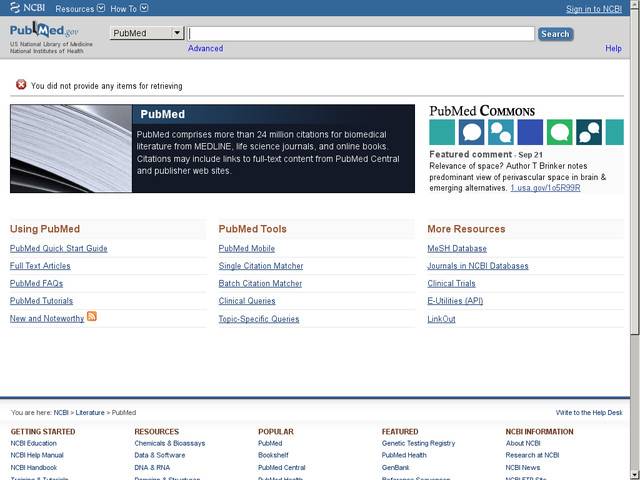The height and width of the screenshot is (480, 640).
Task: Click Write to the Help Desk
Action: click(589, 413)
